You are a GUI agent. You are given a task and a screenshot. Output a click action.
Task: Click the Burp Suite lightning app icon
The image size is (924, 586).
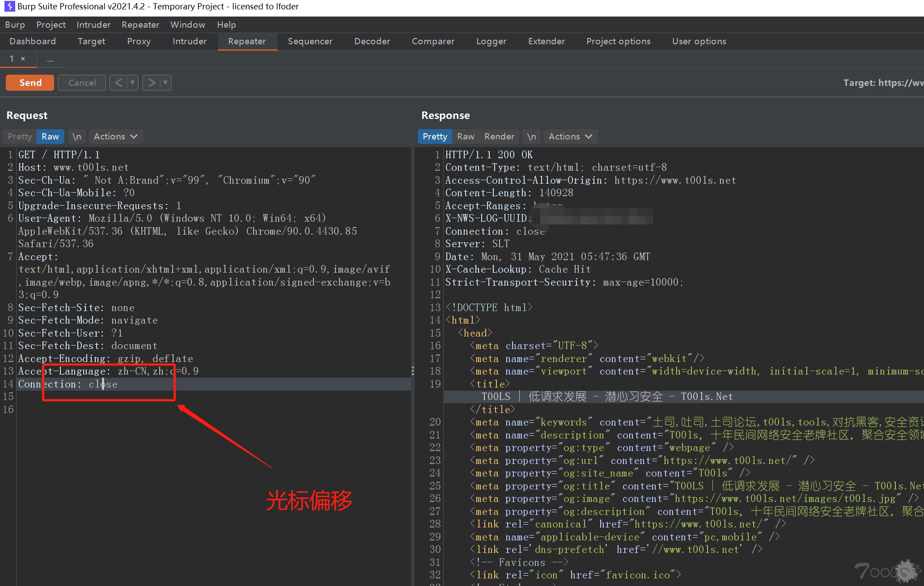click(9, 6)
